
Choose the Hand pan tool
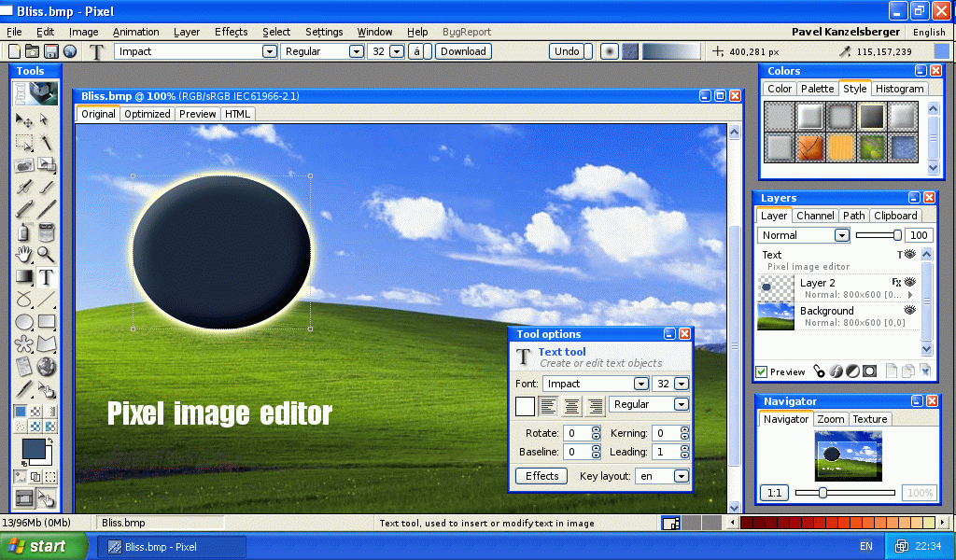[23, 254]
